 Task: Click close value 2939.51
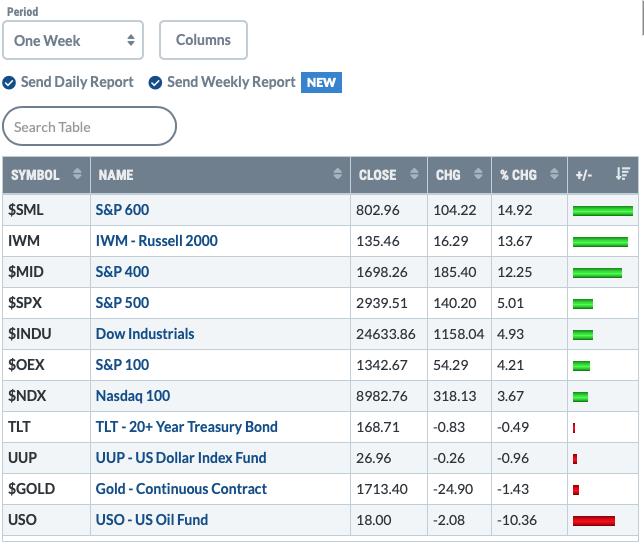coord(382,303)
